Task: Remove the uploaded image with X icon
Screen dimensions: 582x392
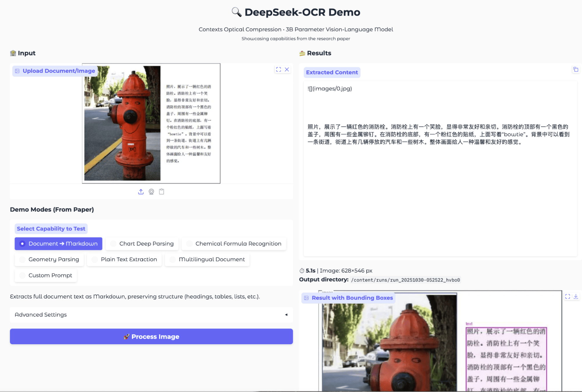Action: (x=287, y=69)
